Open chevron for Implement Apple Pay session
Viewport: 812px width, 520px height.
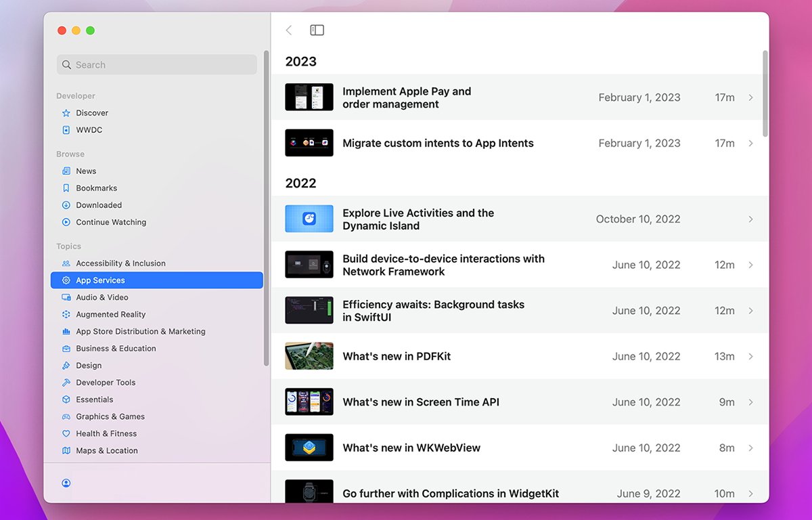[750, 97]
